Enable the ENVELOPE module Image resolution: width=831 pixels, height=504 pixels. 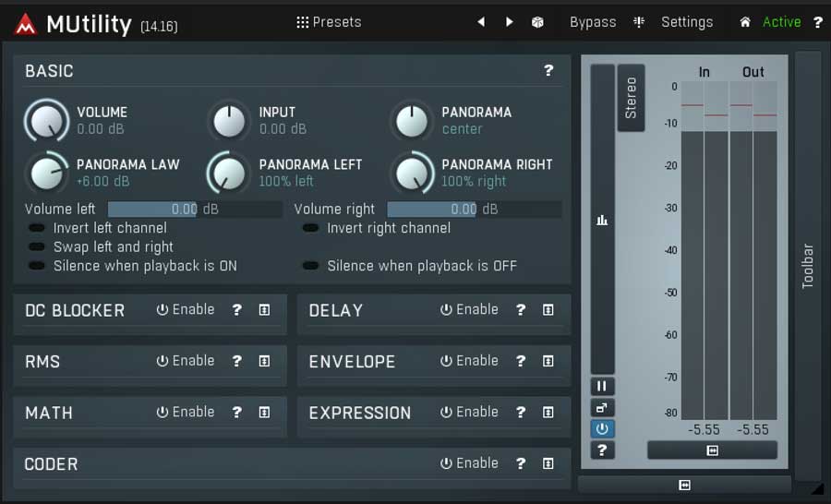[x=470, y=361]
